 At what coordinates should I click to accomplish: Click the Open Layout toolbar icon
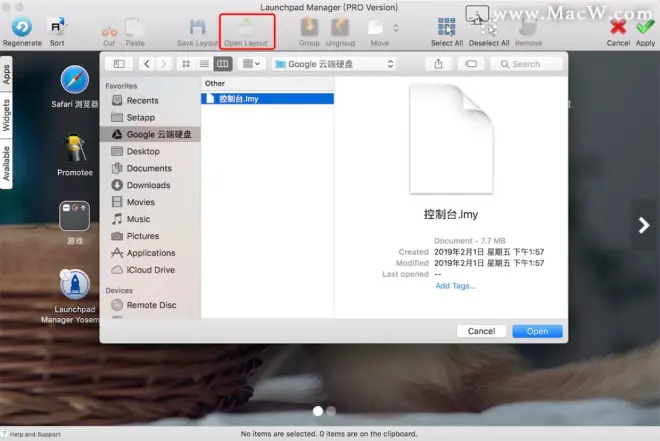click(x=246, y=28)
